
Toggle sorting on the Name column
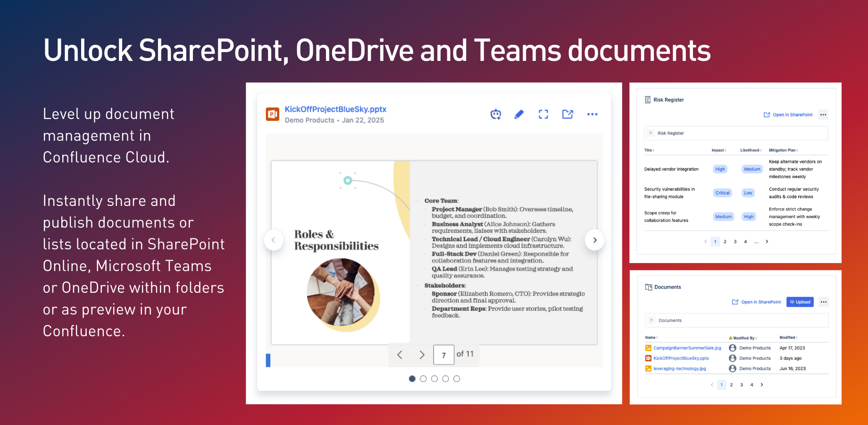651,337
